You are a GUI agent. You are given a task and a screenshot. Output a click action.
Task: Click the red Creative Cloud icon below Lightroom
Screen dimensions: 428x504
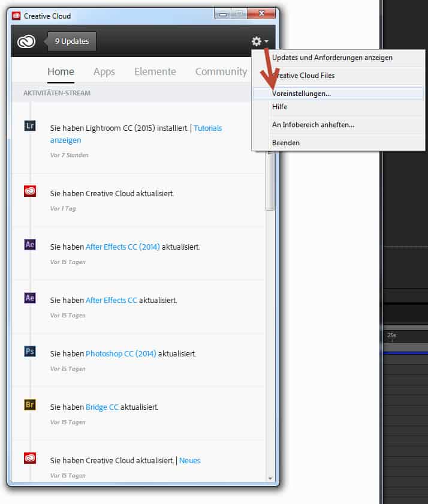coord(30,191)
